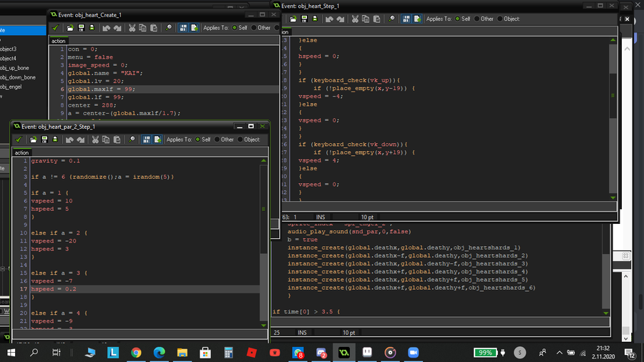Redo icon in obj_heart_Step_1 toolbar
The width and height of the screenshot is (644, 362).
(x=340, y=19)
